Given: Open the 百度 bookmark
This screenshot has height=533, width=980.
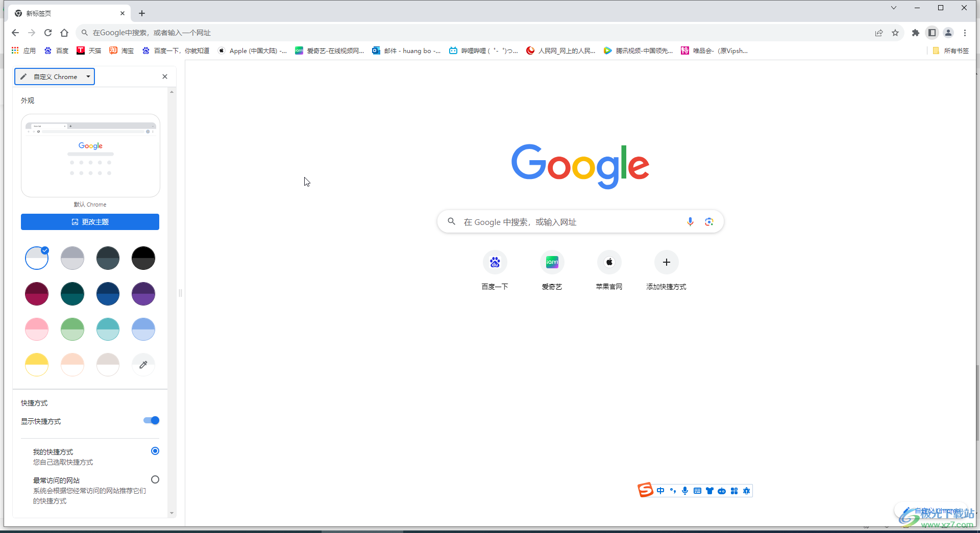Looking at the screenshot, I should coord(56,50).
